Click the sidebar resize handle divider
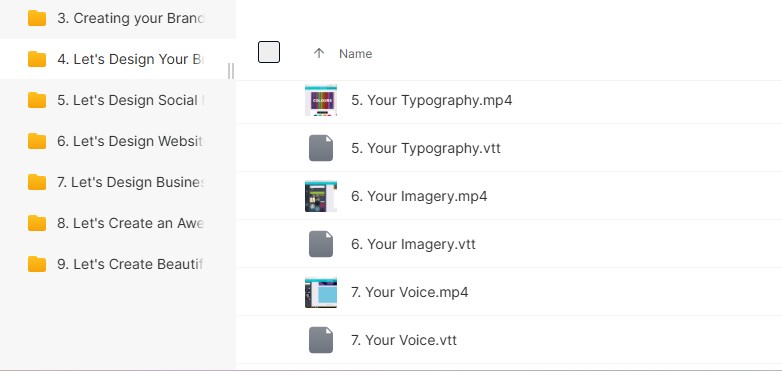The width and height of the screenshot is (782, 371). (x=230, y=71)
